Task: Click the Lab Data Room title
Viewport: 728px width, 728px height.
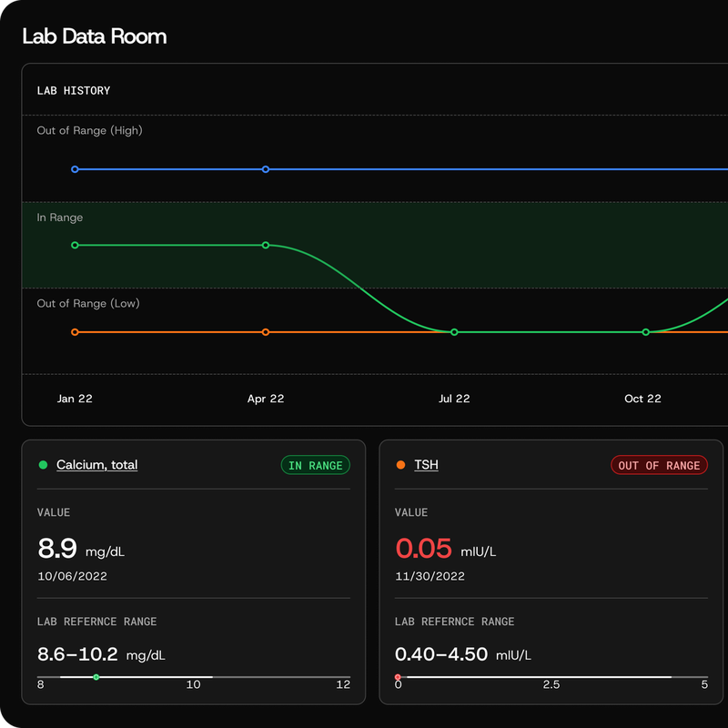Action: (x=95, y=36)
